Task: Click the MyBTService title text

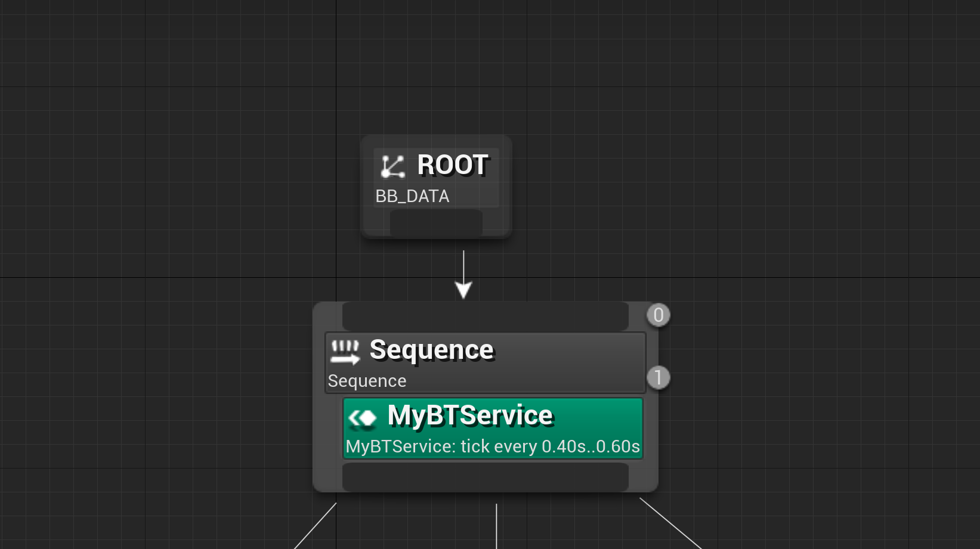Action: coord(471,415)
